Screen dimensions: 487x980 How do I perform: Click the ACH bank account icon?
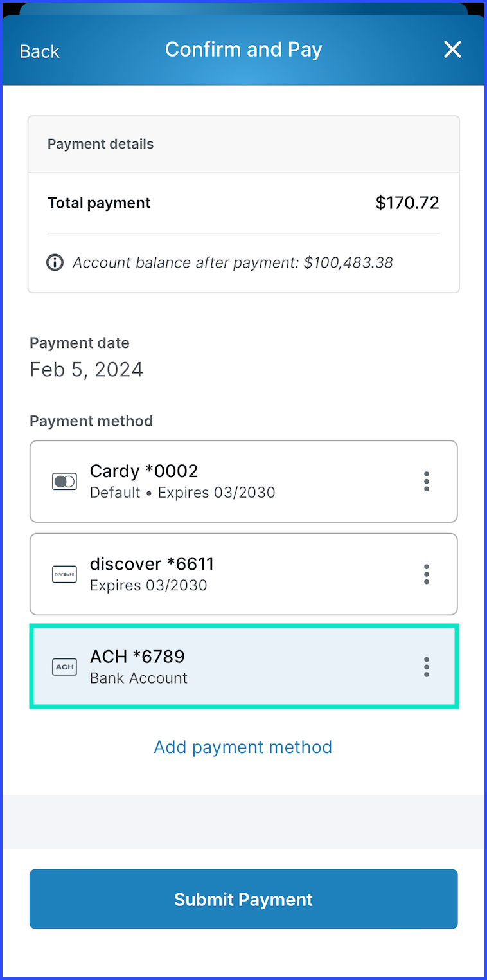point(64,667)
